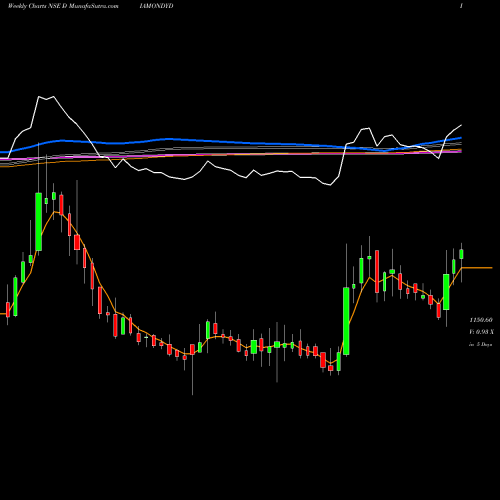Viewport: 500px width, 500px height.
Task: Click the 'V: 0.93 X' volume text
Action: (481, 332)
